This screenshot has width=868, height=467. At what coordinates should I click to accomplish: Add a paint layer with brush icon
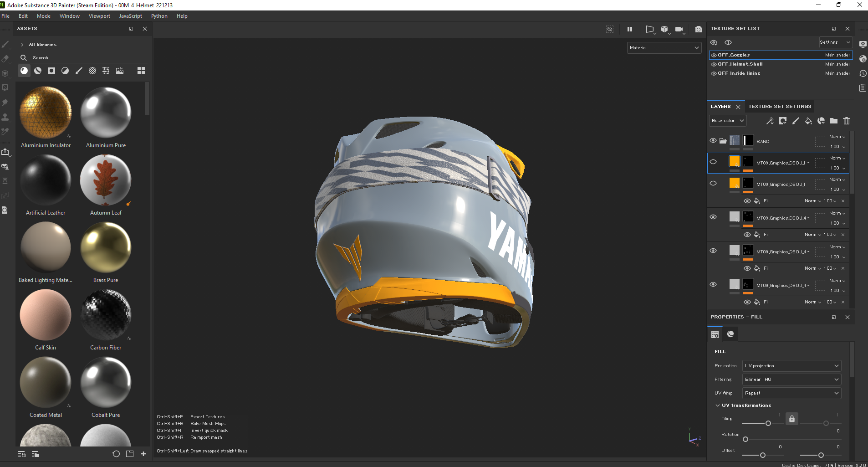coord(796,121)
